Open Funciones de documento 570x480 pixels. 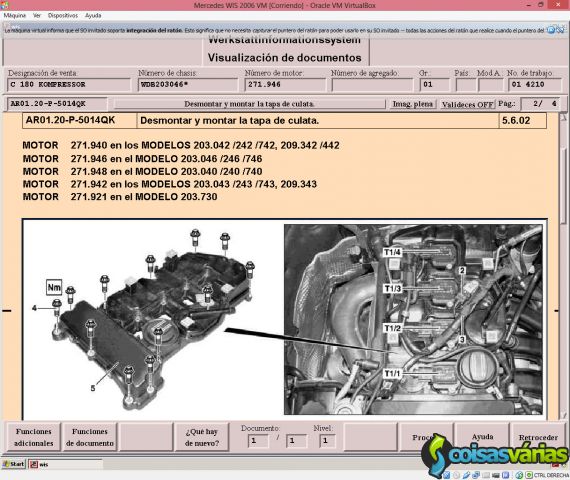coord(89,437)
